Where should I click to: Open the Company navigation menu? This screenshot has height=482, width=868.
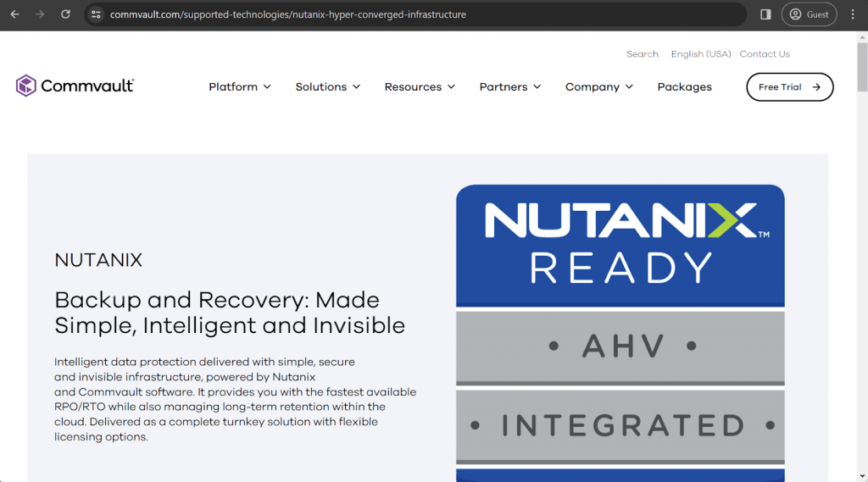(x=598, y=86)
